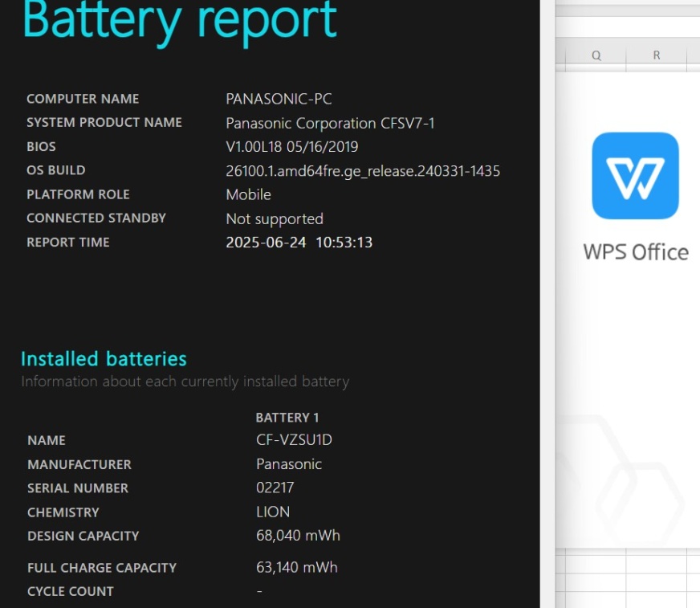Click BIOS value 'V1.00L18 05/16/2019'
Screen dimensions: 700x608
[292, 146]
